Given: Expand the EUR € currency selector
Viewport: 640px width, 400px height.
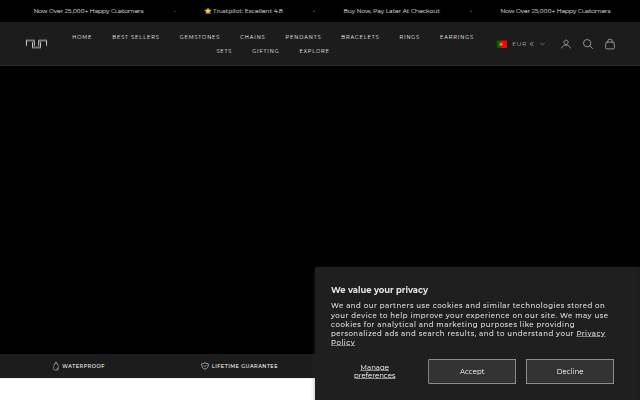Looking at the screenshot, I should click(521, 44).
